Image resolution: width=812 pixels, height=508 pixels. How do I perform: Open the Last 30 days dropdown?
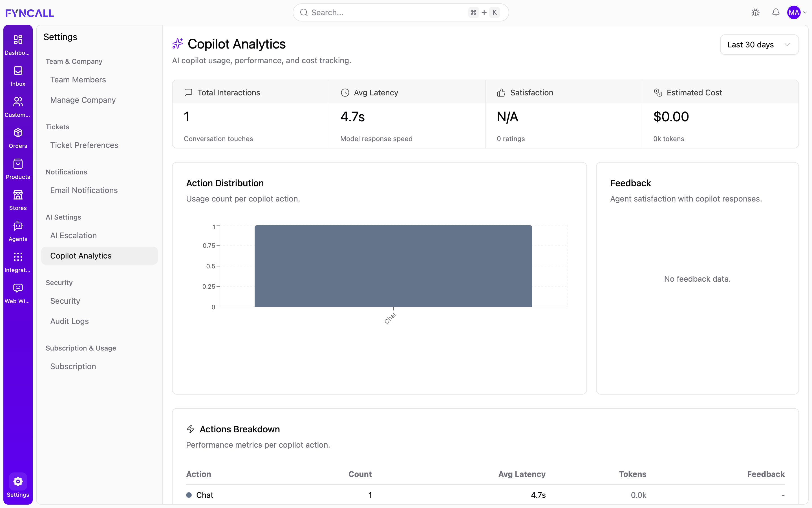click(759, 45)
